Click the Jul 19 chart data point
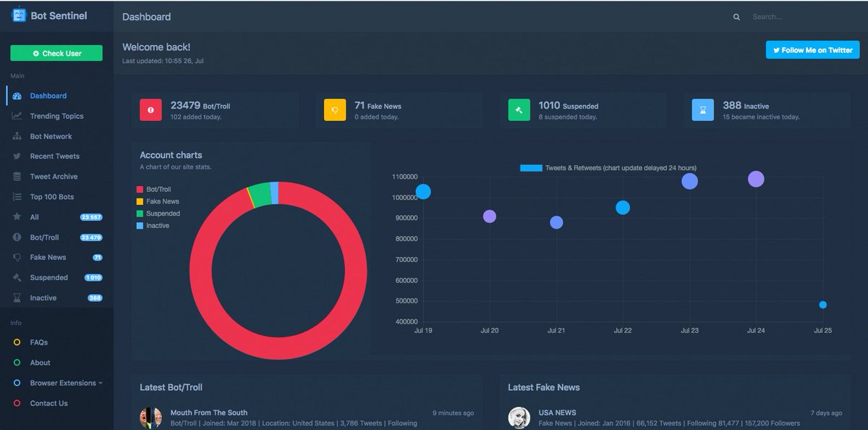 point(423,192)
